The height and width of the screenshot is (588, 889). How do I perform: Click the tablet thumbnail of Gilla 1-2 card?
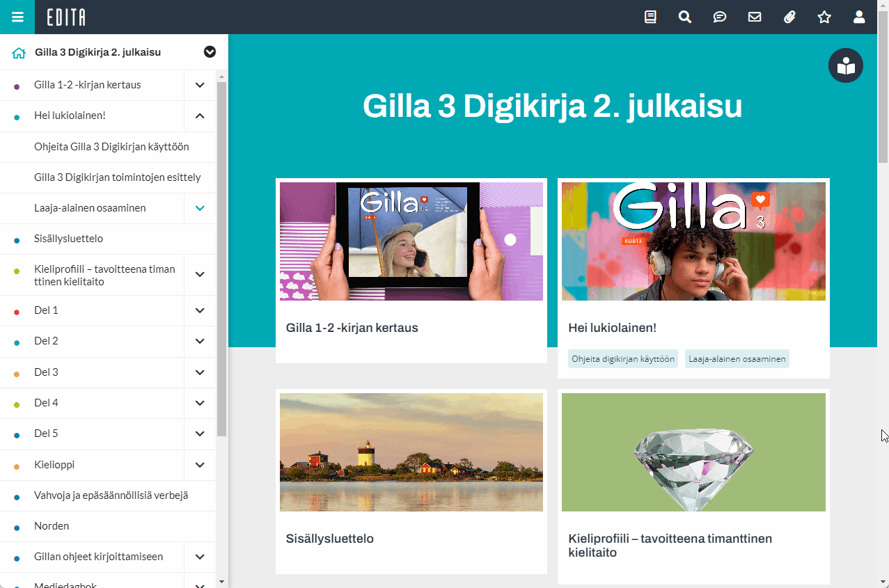411,241
